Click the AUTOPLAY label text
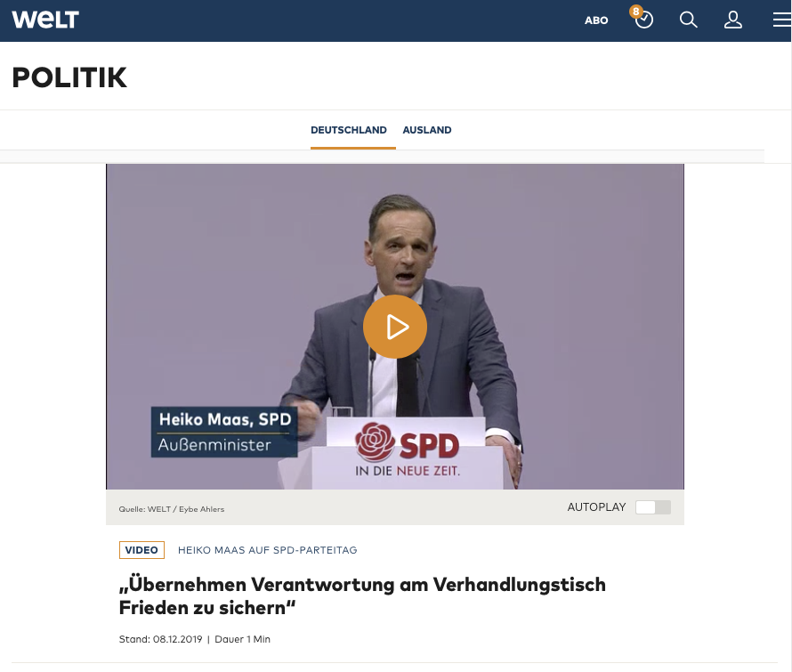This screenshot has width=792, height=672. point(596,507)
